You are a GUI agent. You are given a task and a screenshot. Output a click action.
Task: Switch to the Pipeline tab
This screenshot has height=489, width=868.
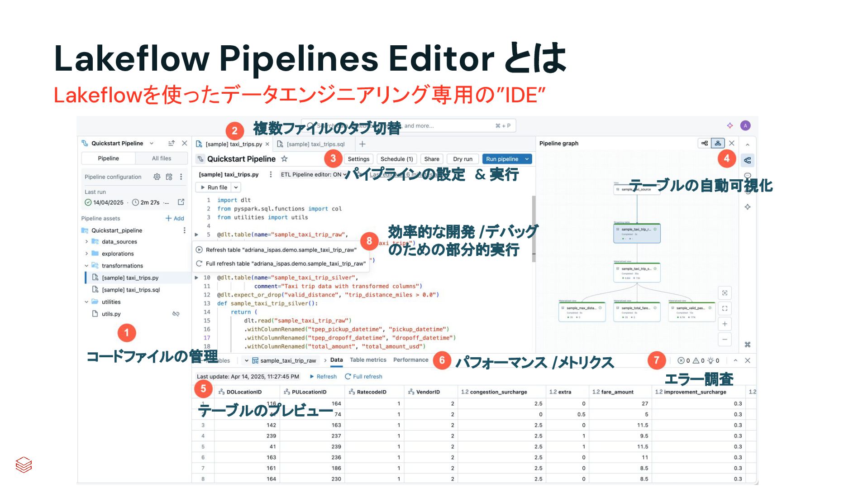pyautogui.click(x=108, y=158)
